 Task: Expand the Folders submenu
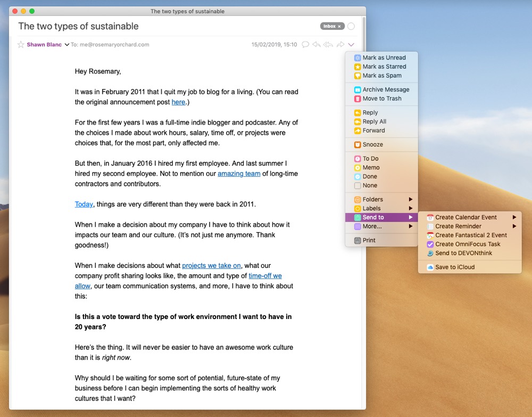(381, 199)
